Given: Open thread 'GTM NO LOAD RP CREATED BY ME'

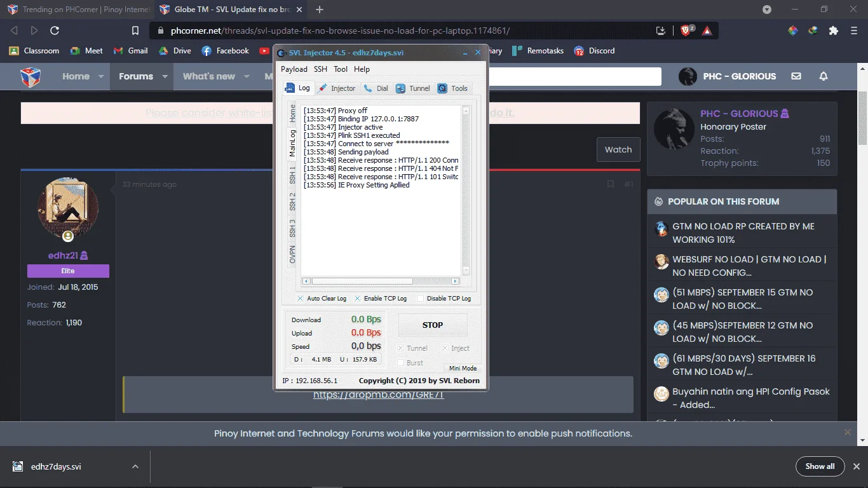Looking at the screenshot, I should click(743, 233).
